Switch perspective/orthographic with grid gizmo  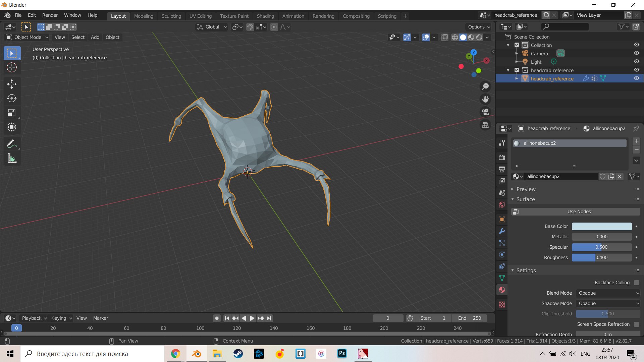pyautogui.click(x=485, y=125)
